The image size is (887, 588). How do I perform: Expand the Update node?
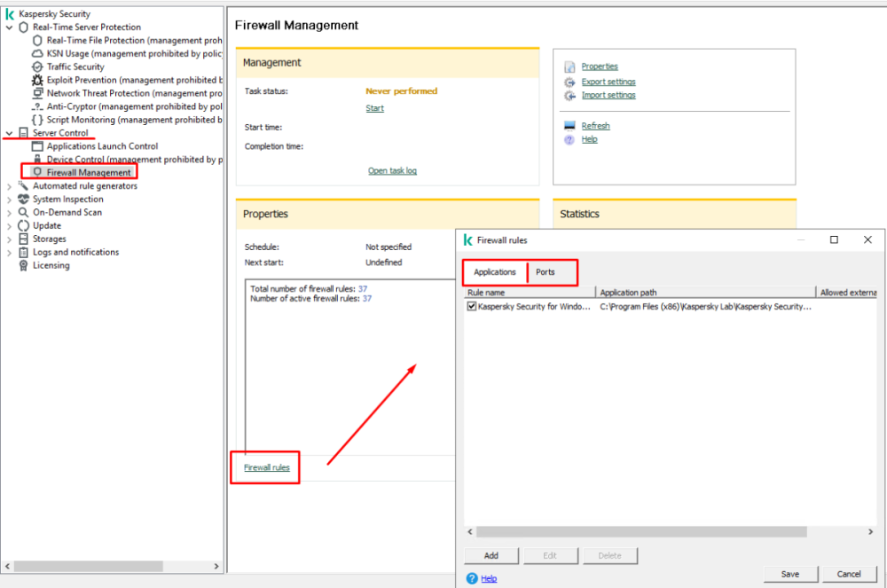(x=9, y=225)
